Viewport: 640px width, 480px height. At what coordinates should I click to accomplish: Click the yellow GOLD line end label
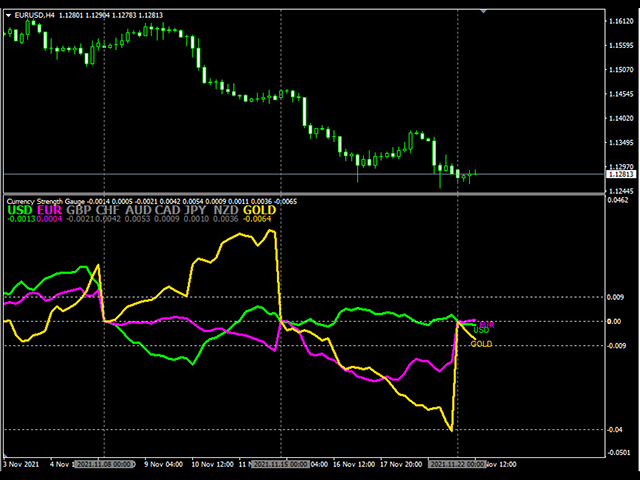(481, 344)
